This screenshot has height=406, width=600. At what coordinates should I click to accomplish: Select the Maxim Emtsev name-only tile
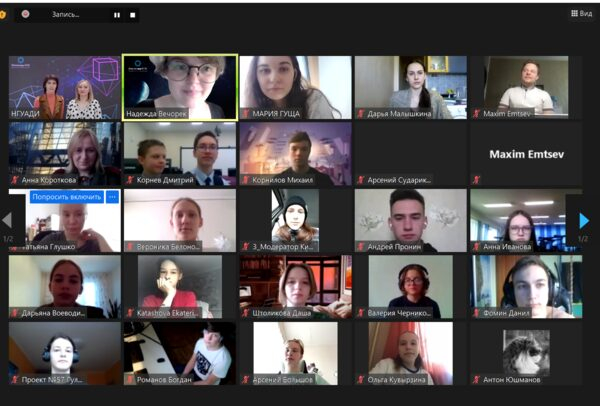pos(526,154)
